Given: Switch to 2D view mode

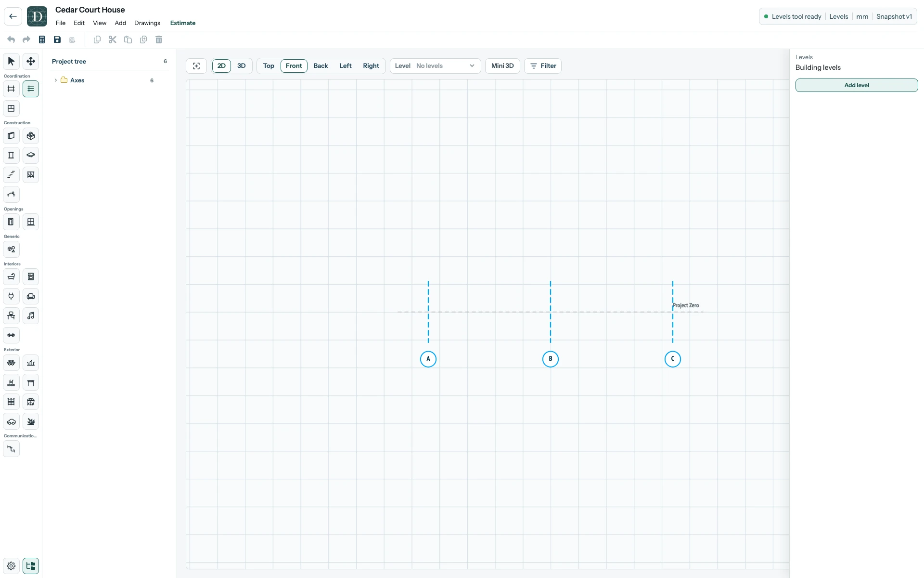Looking at the screenshot, I should [x=221, y=66].
